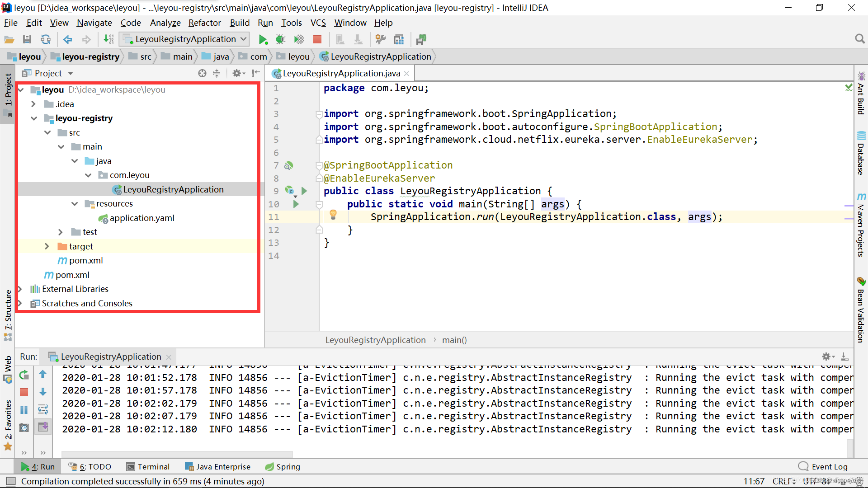
Task: Click the main() breadcrumb below the editor
Action: click(x=454, y=340)
